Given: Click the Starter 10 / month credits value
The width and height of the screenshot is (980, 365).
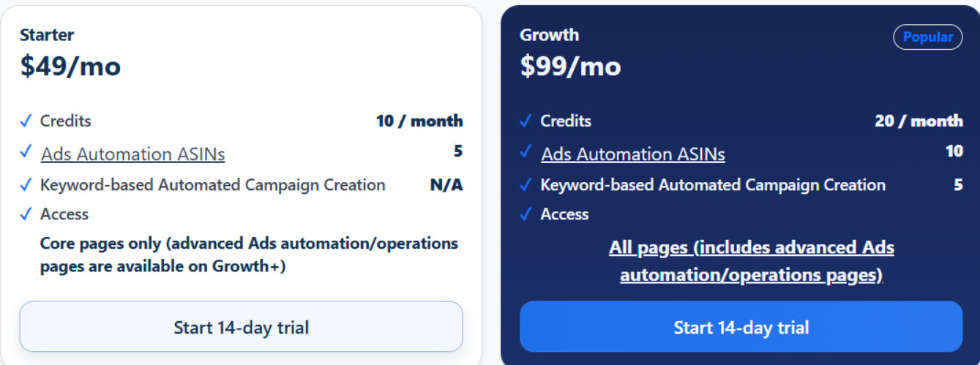Looking at the screenshot, I should tap(419, 121).
